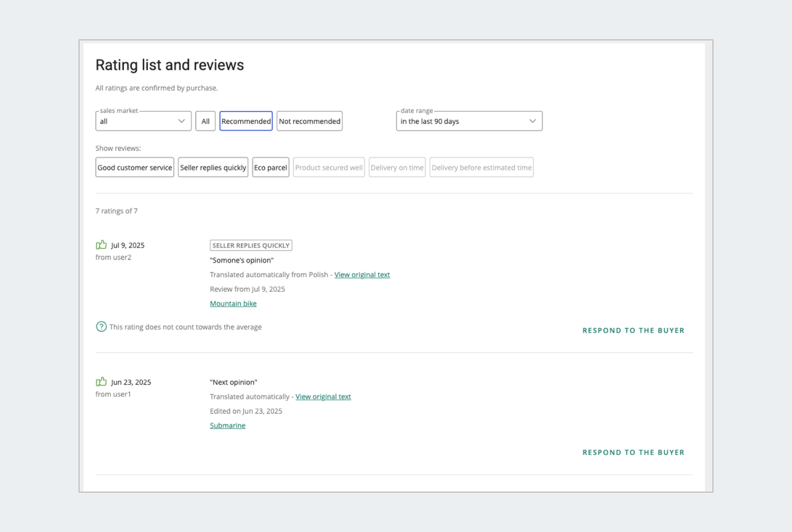Filter by Recommended ratings
792x532 pixels.
click(x=246, y=121)
